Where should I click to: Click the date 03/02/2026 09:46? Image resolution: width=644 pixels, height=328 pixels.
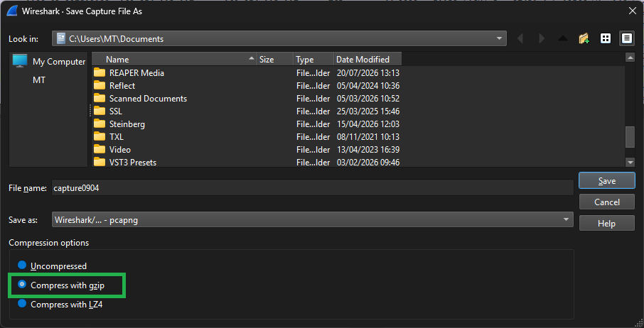pos(368,163)
